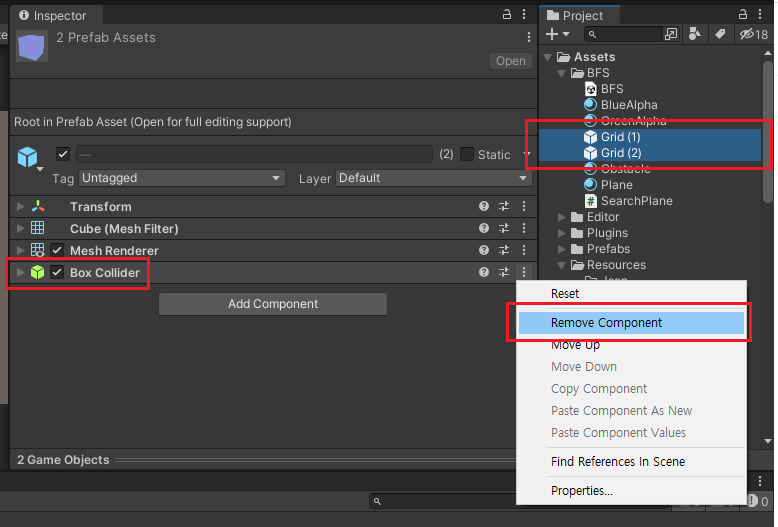Collapse the Assets folder in Project

[x=548, y=57]
